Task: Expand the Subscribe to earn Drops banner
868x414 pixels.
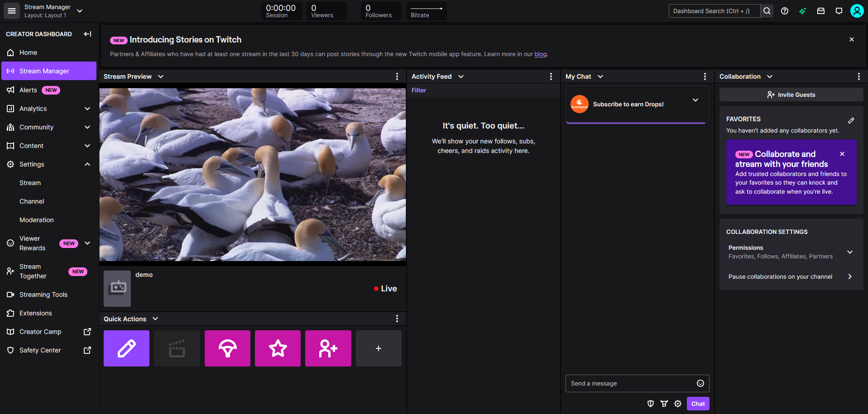Action: pos(695,100)
